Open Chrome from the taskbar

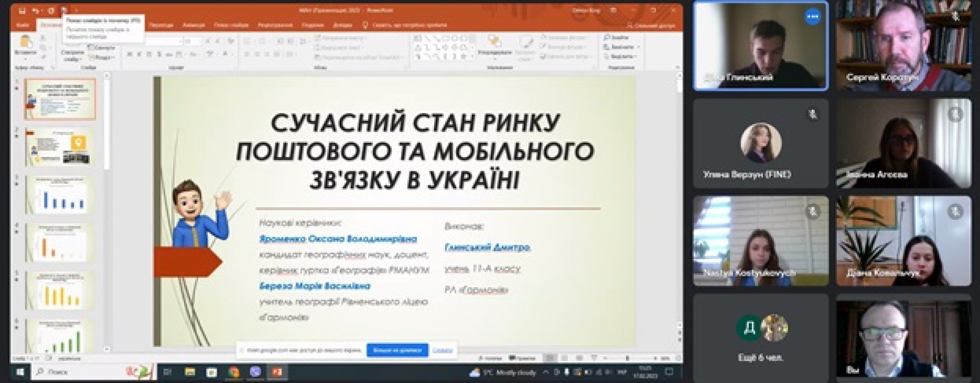[233, 372]
